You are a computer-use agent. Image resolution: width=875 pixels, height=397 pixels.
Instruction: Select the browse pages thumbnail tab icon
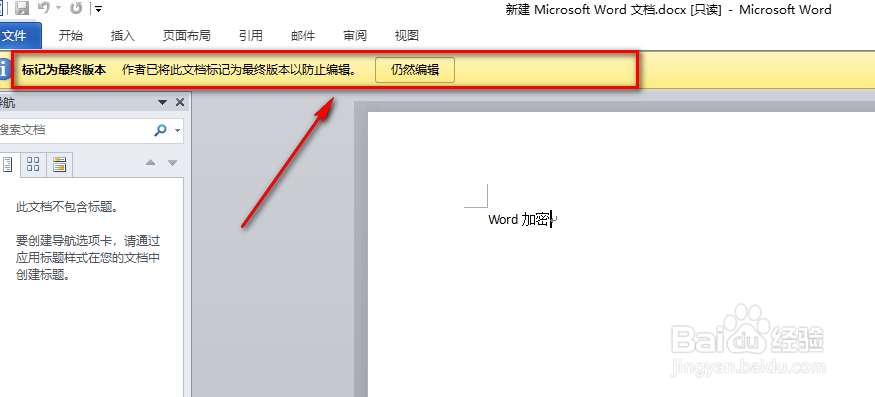pyautogui.click(x=33, y=164)
